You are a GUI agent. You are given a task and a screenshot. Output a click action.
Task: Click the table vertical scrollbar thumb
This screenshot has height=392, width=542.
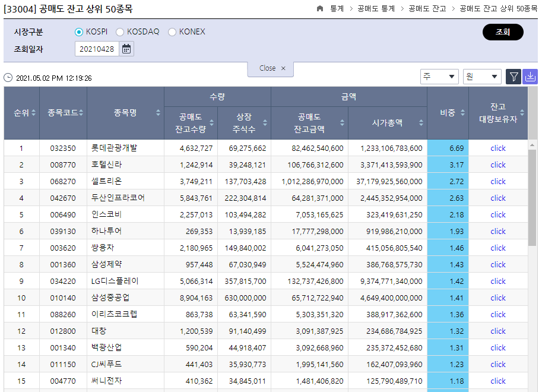coord(532,198)
